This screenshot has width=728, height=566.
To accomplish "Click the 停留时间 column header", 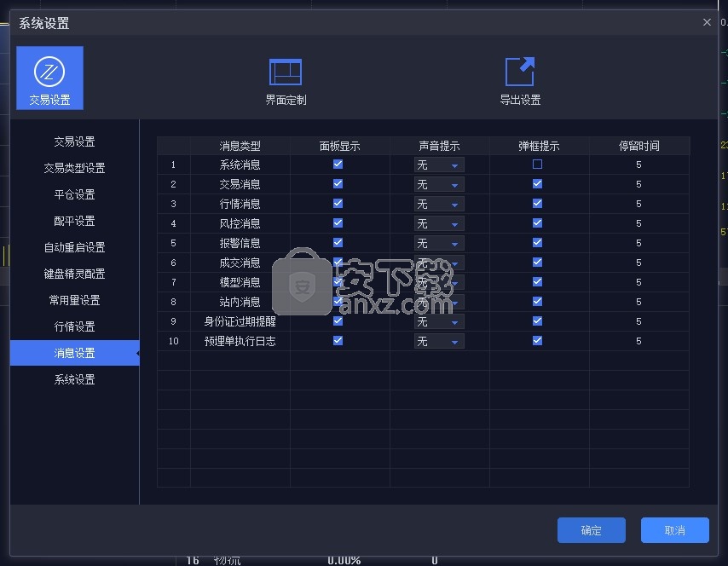I will click(639, 146).
